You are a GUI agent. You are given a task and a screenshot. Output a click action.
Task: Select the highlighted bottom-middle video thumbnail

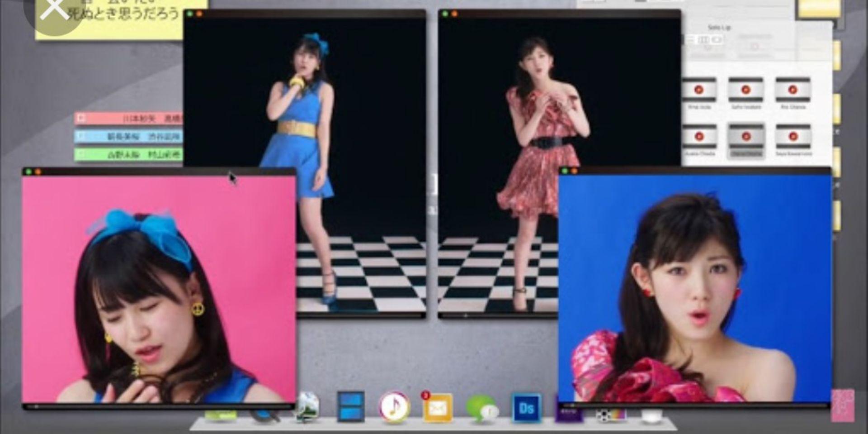click(746, 137)
